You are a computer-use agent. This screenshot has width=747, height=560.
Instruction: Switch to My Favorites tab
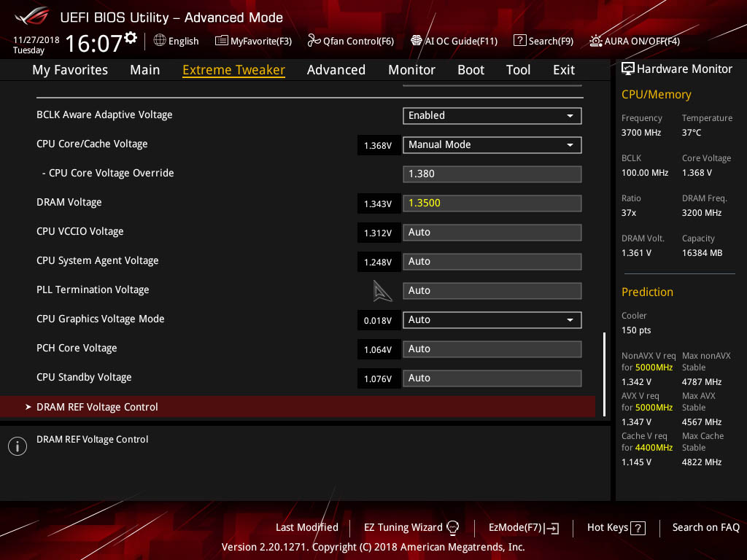point(70,70)
